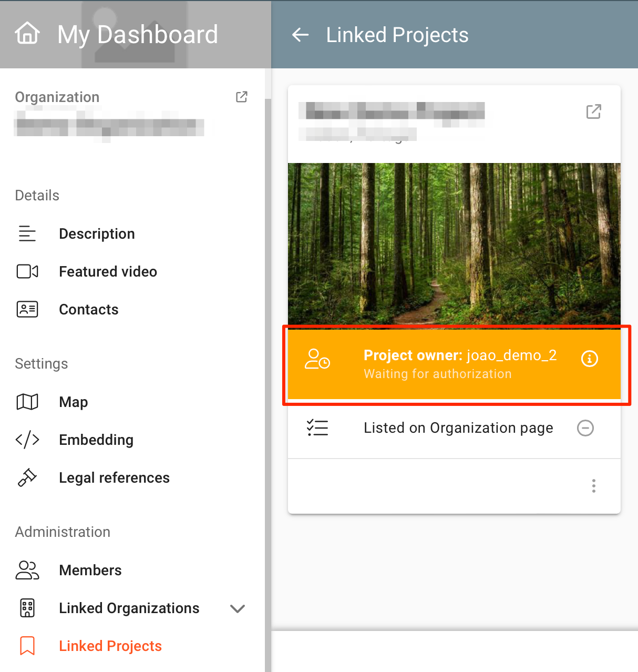Click the pending owner icon on banner
This screenshot has width=638, height=672.
(x=317, y=360)
